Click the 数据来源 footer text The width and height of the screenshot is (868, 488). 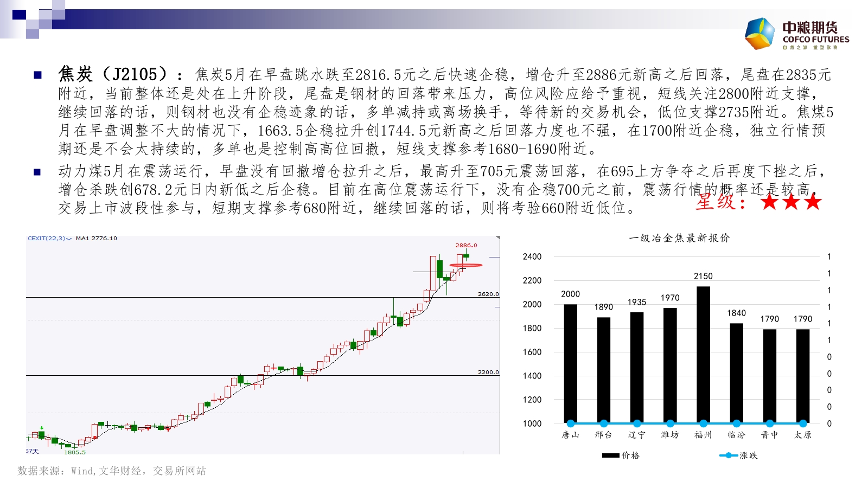112,471
